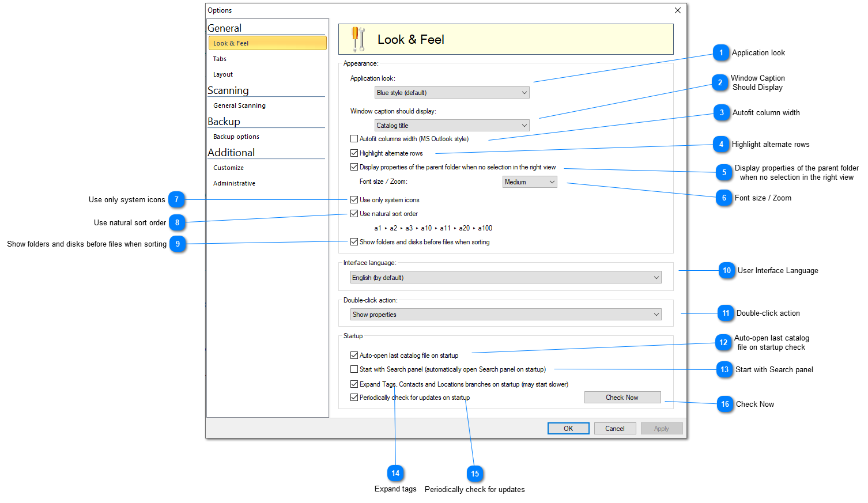The image size is (868, 503).
Task: Open the Interface language dropdown
Action: coord(505,278)
